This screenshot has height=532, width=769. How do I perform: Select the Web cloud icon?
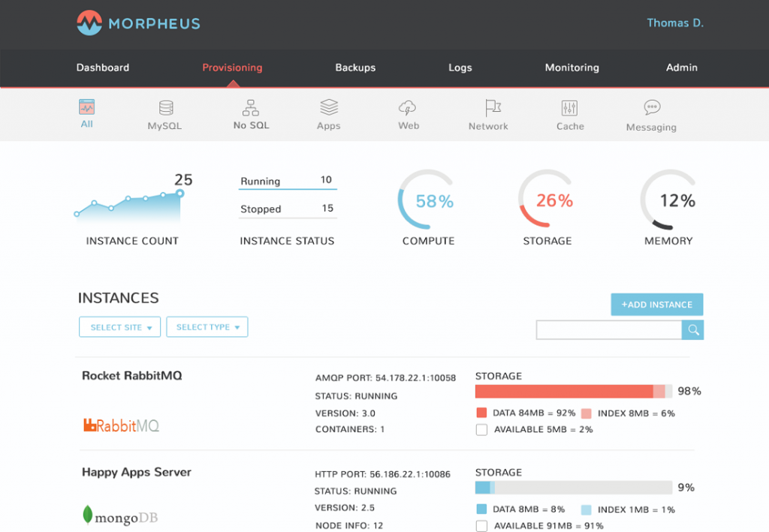point(408,107)
